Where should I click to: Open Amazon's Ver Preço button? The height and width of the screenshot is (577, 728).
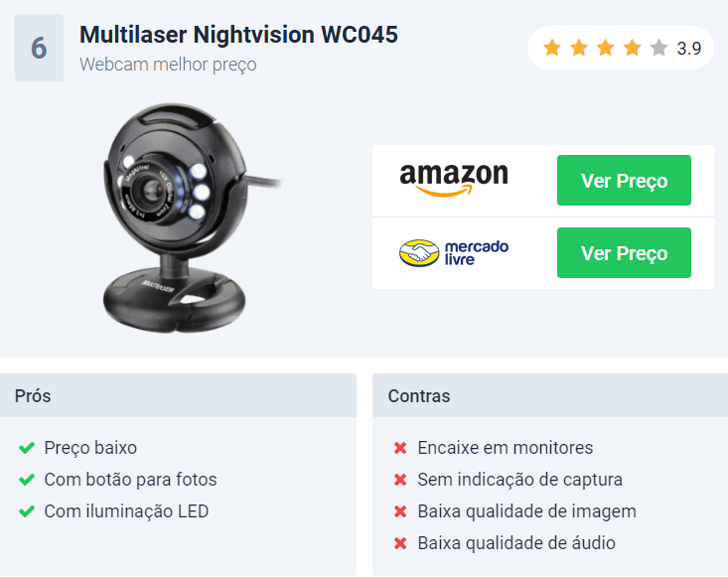coord(624,180)
